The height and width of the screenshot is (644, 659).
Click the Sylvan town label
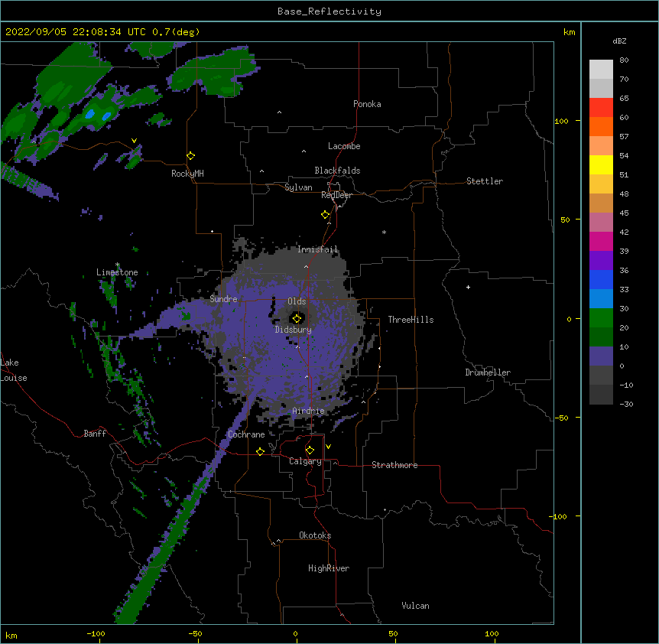[298, 187]
